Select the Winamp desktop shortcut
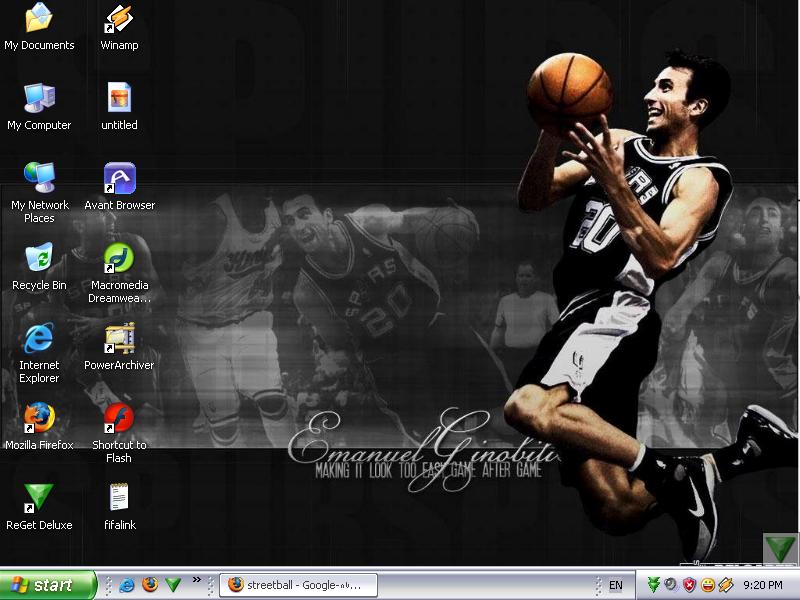The width and height of the screenshot is (800, 600). (119, 27)
